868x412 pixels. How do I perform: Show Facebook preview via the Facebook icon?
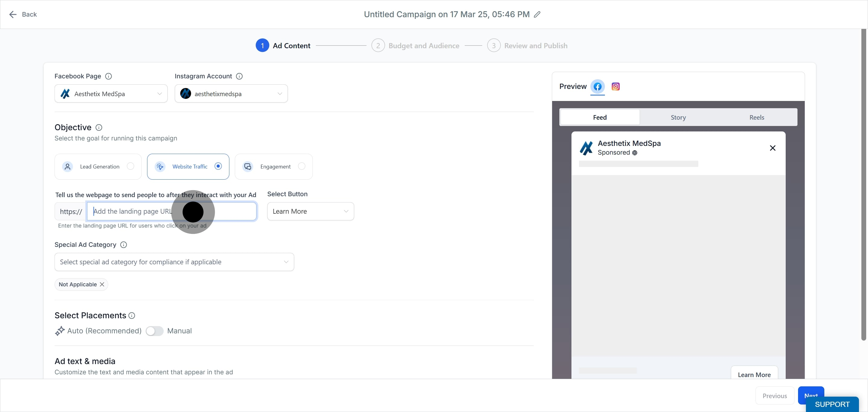[597, 86]
